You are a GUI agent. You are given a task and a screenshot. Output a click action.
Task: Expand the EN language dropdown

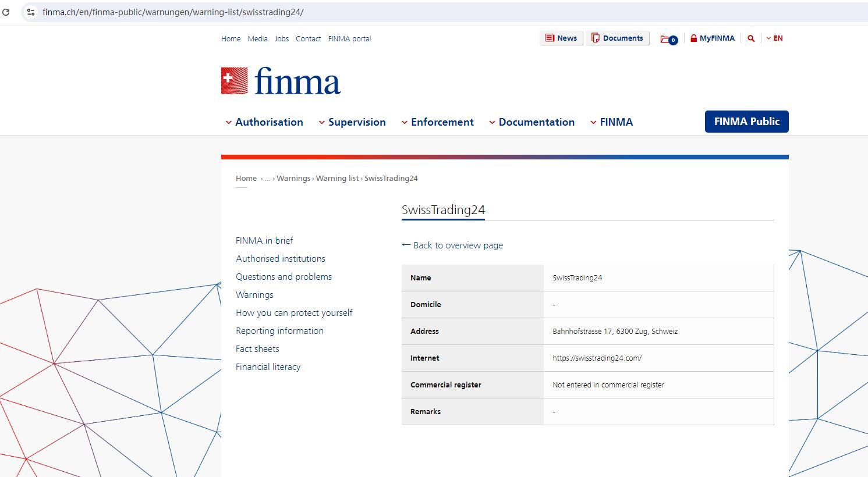(x=775, y=38)
